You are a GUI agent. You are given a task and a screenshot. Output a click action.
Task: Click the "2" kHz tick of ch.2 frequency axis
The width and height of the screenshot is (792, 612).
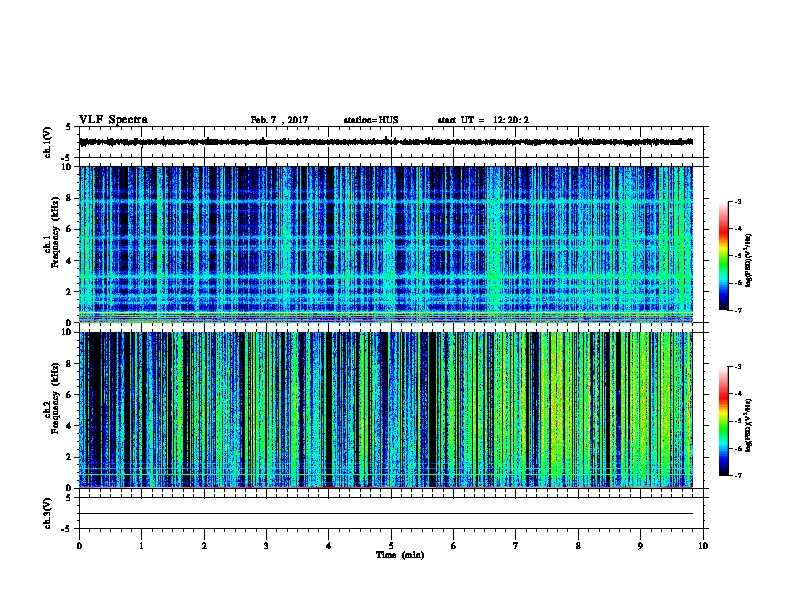pyautogui.click(x=69, y=457)
